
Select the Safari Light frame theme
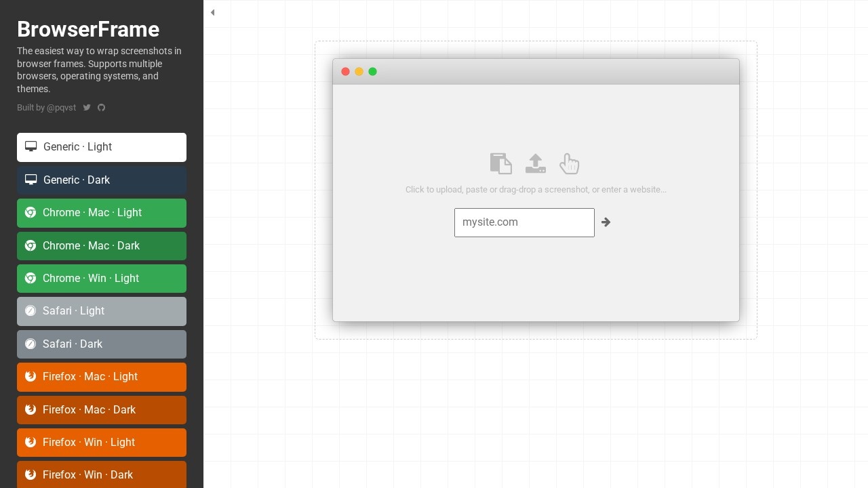(x=102, y=311)
